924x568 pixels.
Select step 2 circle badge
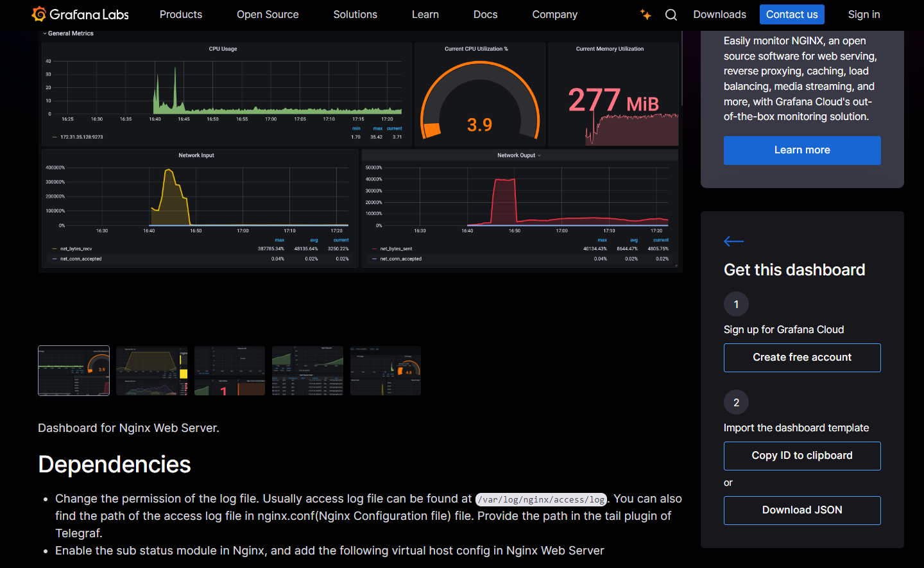click(736, 402)
